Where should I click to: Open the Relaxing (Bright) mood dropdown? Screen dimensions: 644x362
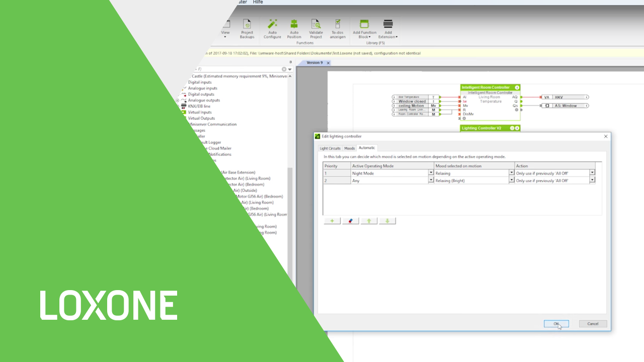(x=511, y=180)
